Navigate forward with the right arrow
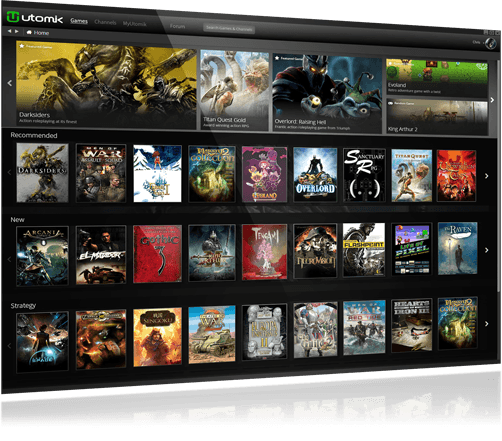Screen dimensions: 502x441 16,31
